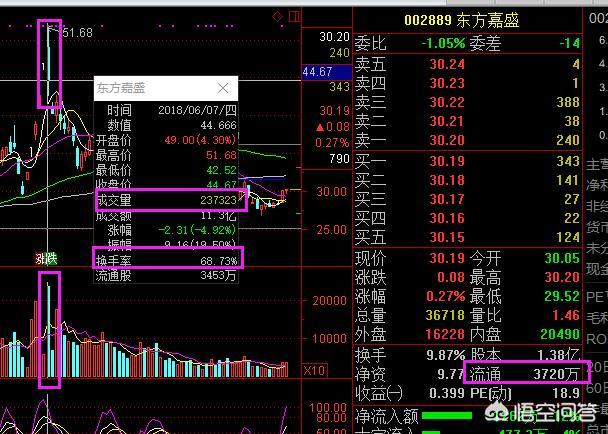608x434 pixels.
Task: Click the popup 成交量 value 237323
Action: (218, 200)
